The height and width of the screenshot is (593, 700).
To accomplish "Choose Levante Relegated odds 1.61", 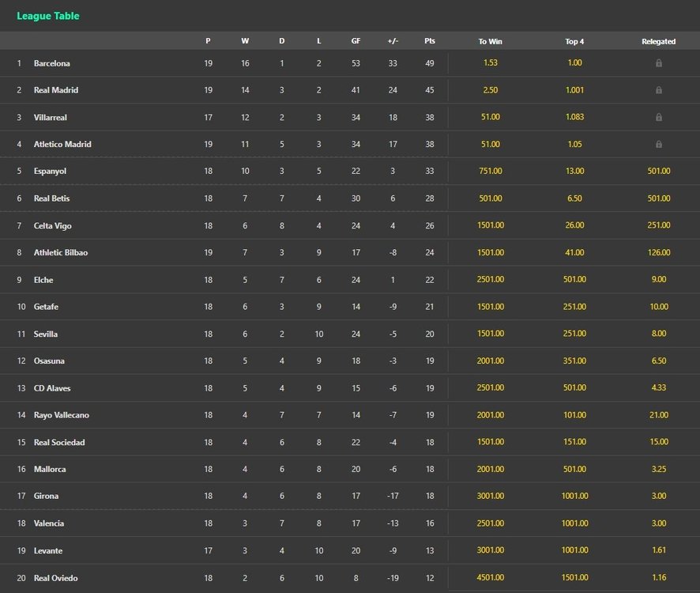I will coord(658,550).
